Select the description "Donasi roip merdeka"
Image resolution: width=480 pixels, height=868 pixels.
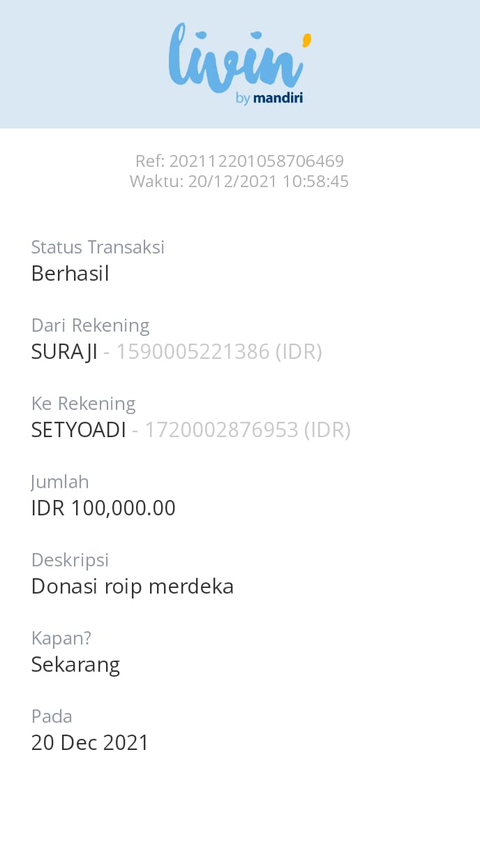133,587
